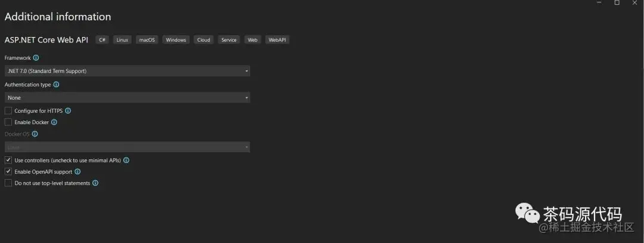644x243 pixels.
Task: Open the Authentication type None dropdown
Action: pyautogui.click(x=128, y=97)
